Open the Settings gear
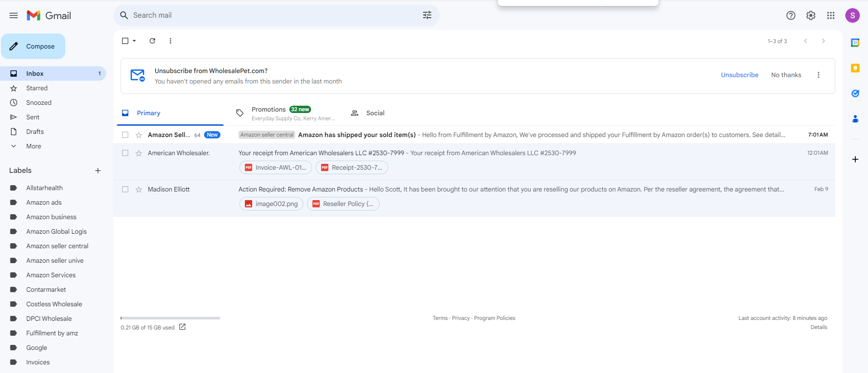868x373 pixels. click(x=811, y=15)
